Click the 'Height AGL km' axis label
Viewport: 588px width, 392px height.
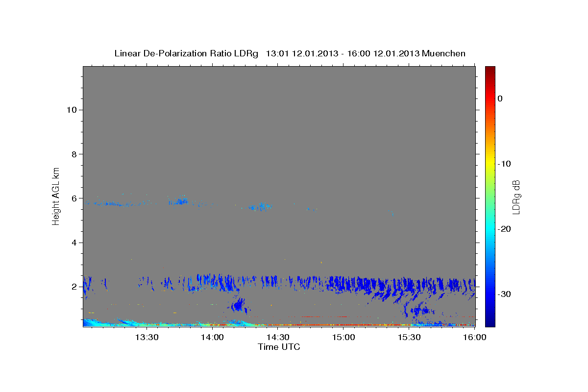point(56,196)
